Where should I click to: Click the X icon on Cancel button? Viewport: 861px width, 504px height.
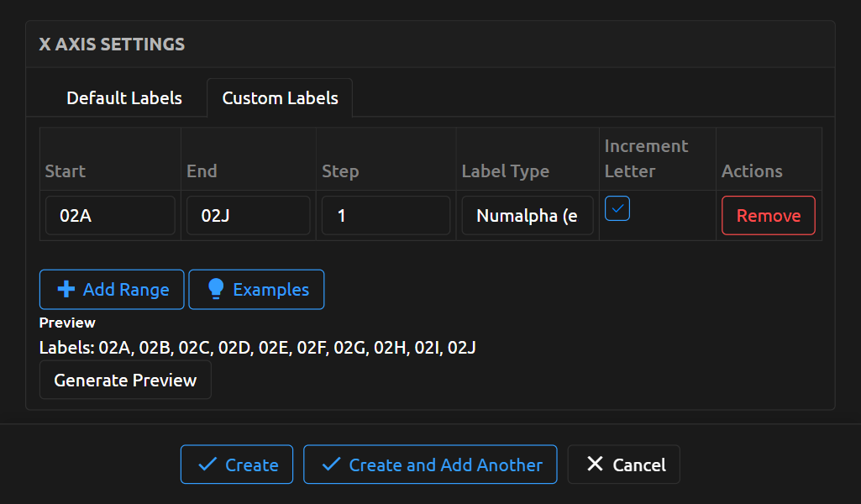pyautogui.click(x=595, y=465)
